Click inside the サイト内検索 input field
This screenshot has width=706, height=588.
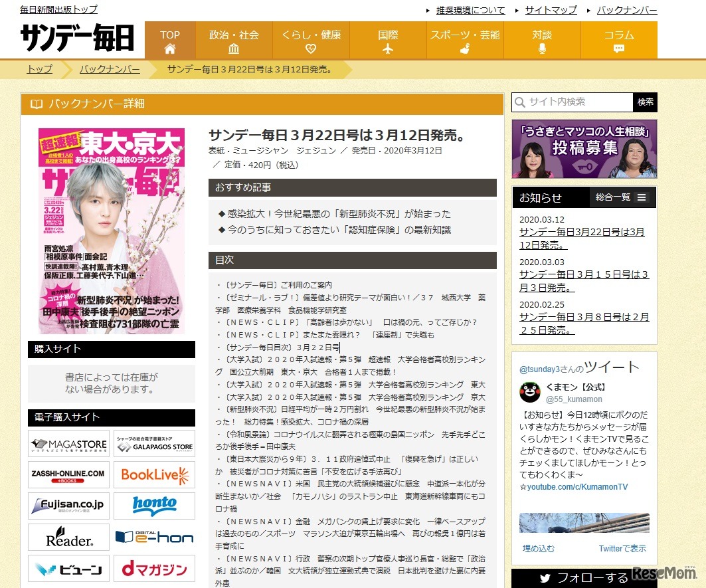[571, 102]
